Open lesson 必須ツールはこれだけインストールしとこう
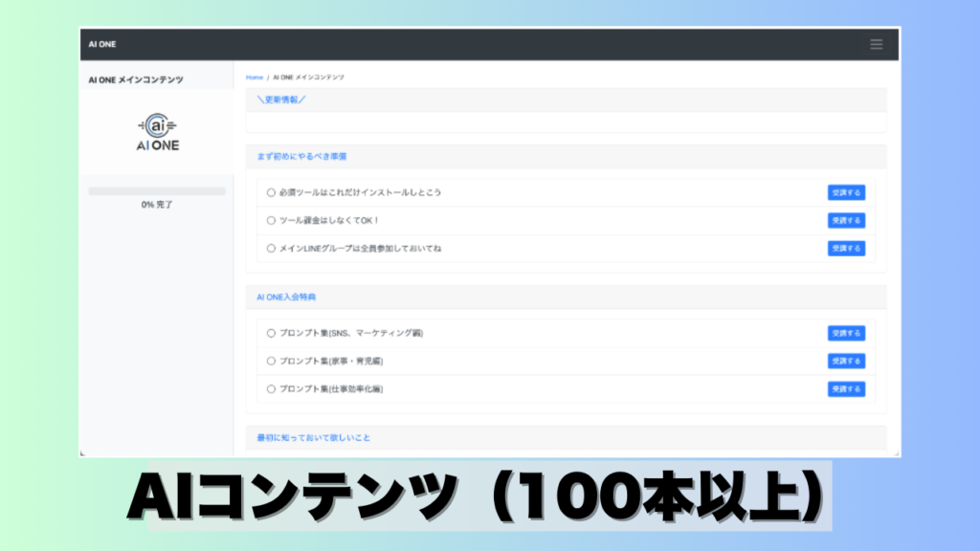 point(360,192)
